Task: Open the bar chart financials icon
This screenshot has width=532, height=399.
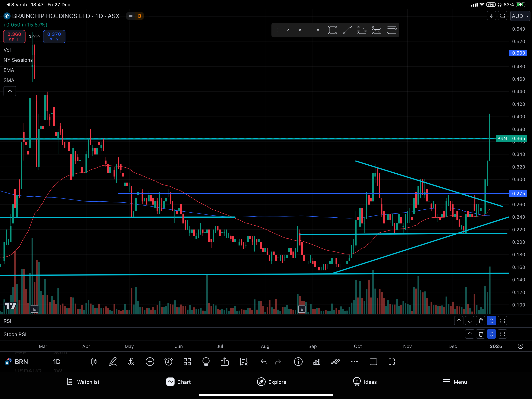Action: pos(317,361)
